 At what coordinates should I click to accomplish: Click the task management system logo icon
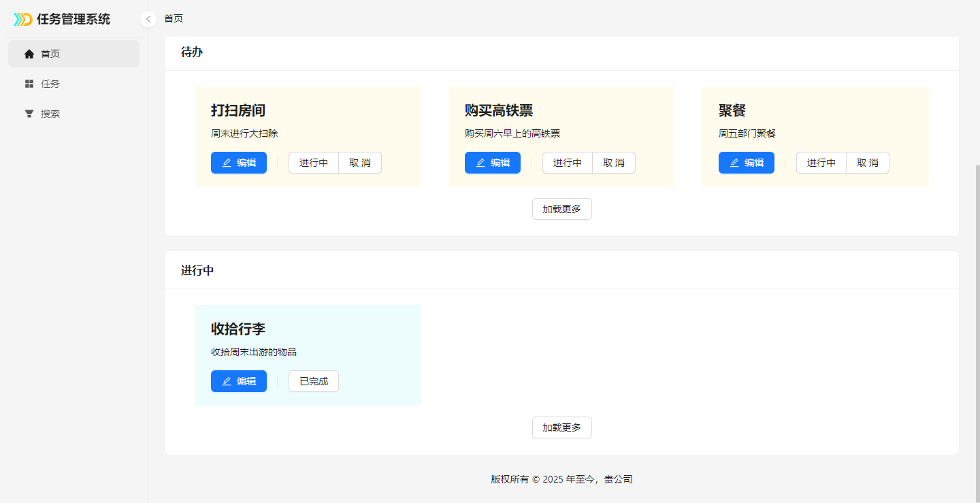pyautogui.click(x=22, y=19)
